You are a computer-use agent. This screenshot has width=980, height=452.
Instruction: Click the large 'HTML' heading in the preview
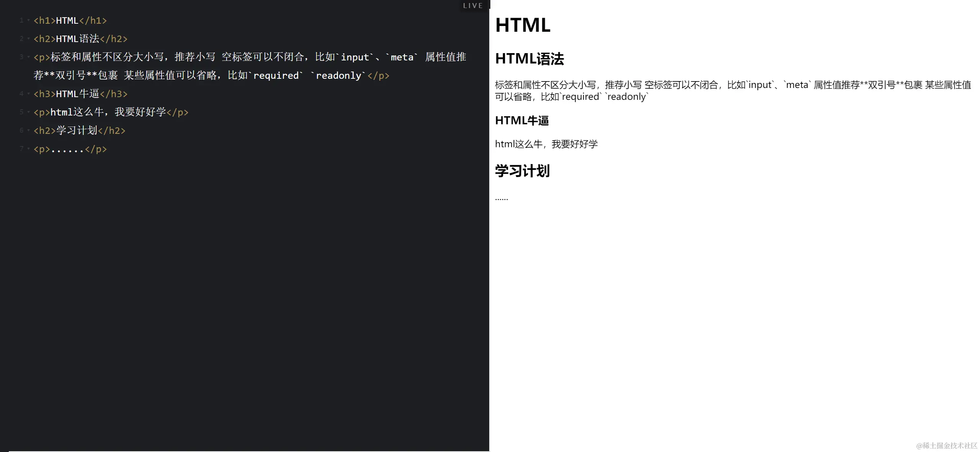click(x=523, y=25)
